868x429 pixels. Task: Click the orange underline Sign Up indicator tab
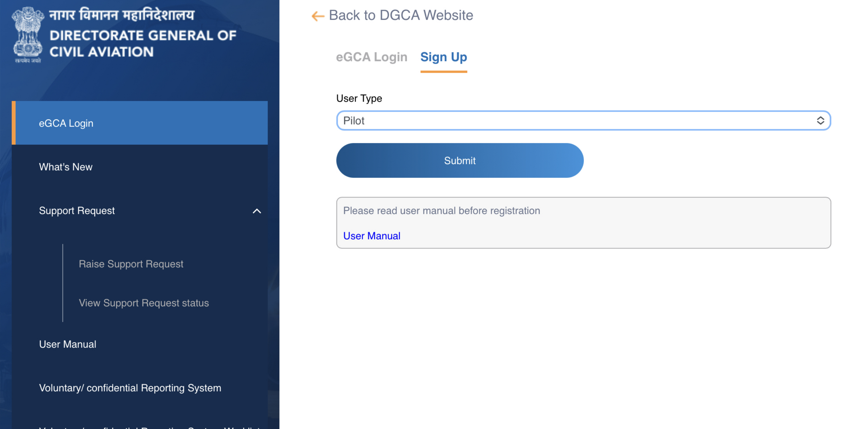tap(443, 71)
